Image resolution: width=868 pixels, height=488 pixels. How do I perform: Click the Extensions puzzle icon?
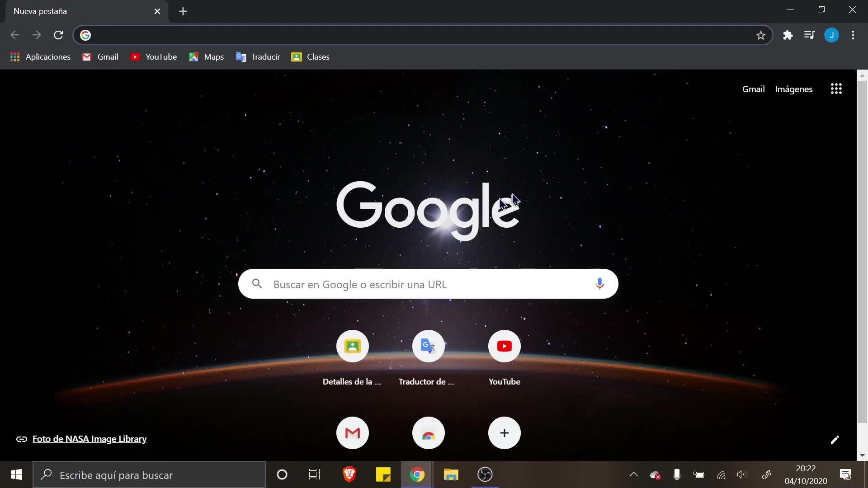click(x=788, y=35)
